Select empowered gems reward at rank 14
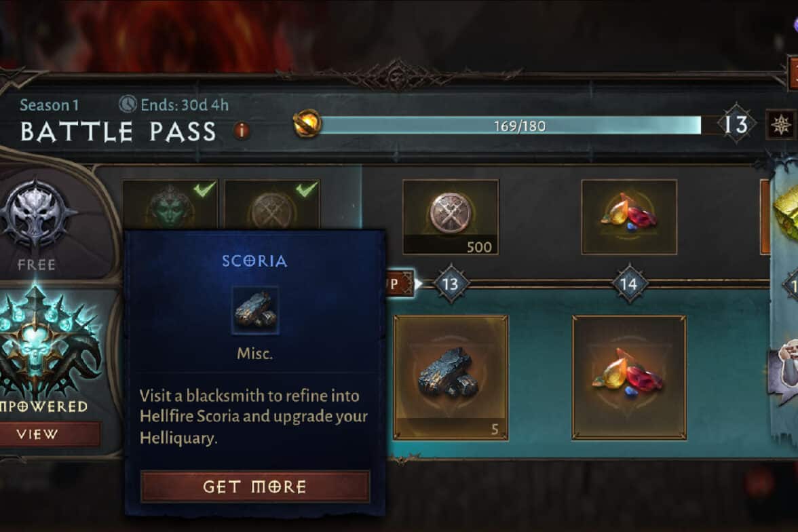The width and height of the screenshot is (798, 532). tap(629, 377)
